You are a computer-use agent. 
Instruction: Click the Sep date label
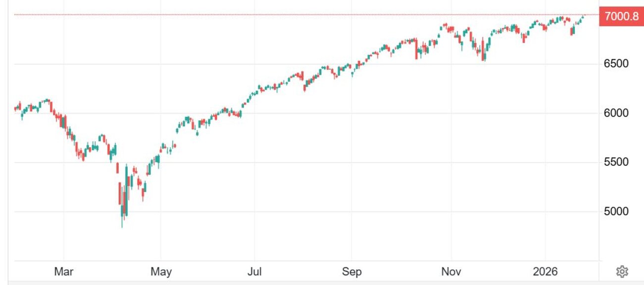(351, 272)
